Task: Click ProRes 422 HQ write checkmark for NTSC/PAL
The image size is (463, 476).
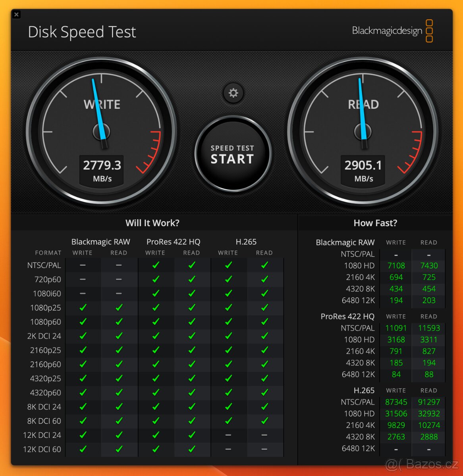Action: click(156, 265)
